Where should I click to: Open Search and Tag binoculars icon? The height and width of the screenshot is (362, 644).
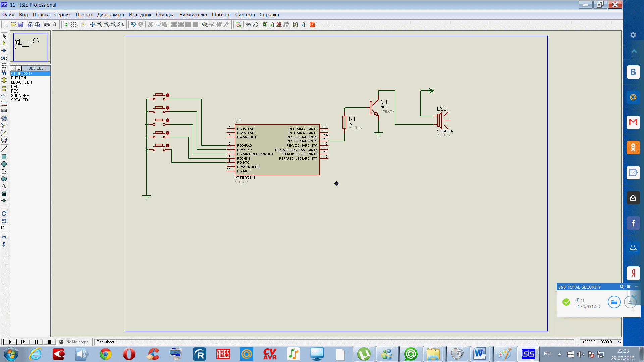point(248,24)
